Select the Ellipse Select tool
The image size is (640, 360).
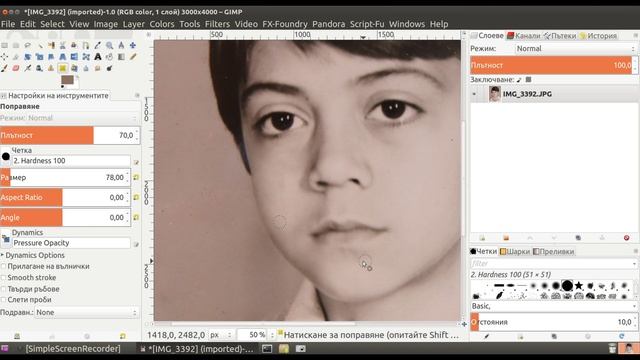pyautogui.click(x=16, y=45)
